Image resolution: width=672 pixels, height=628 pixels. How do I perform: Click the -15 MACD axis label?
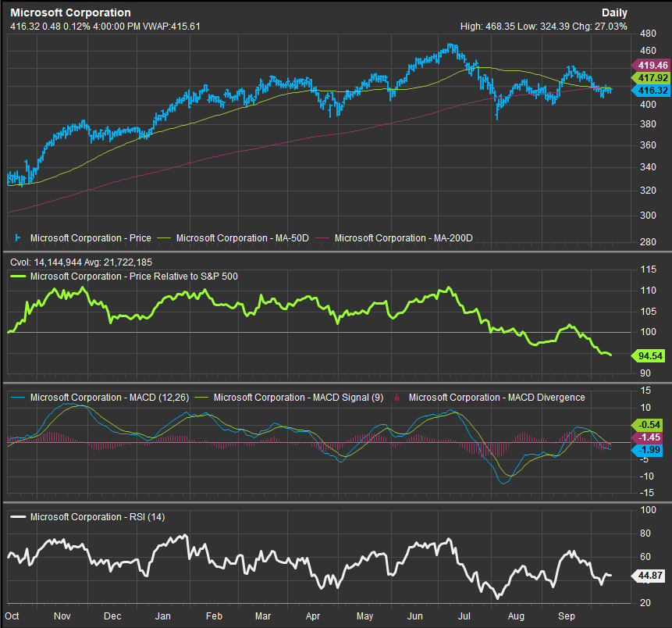(647, 494)
